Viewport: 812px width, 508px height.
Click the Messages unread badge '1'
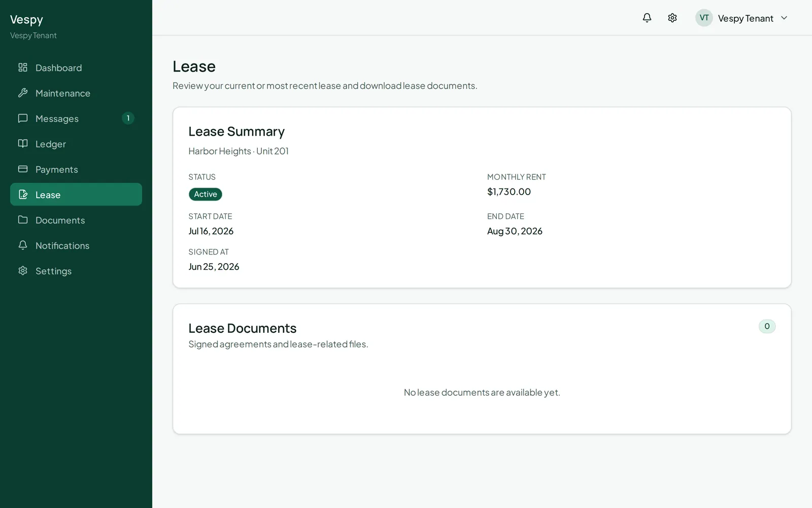(x=128, y=118)
